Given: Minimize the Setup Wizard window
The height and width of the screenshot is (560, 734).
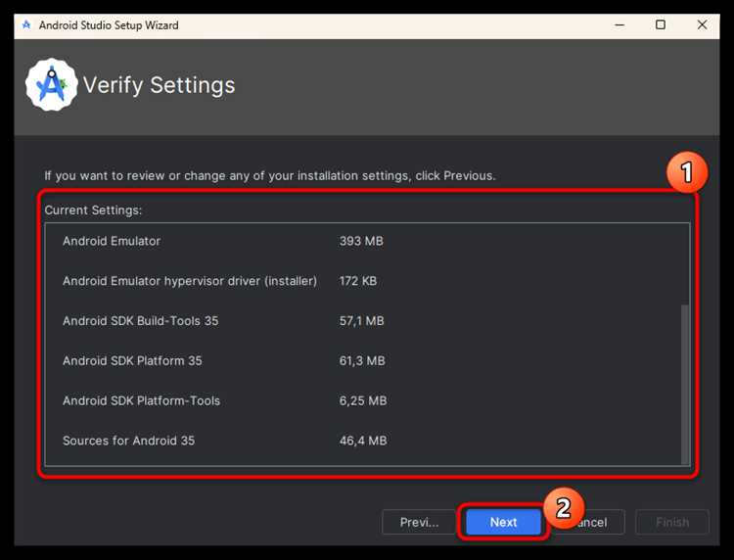Looking at the screenshot, I should pos(619,24).
